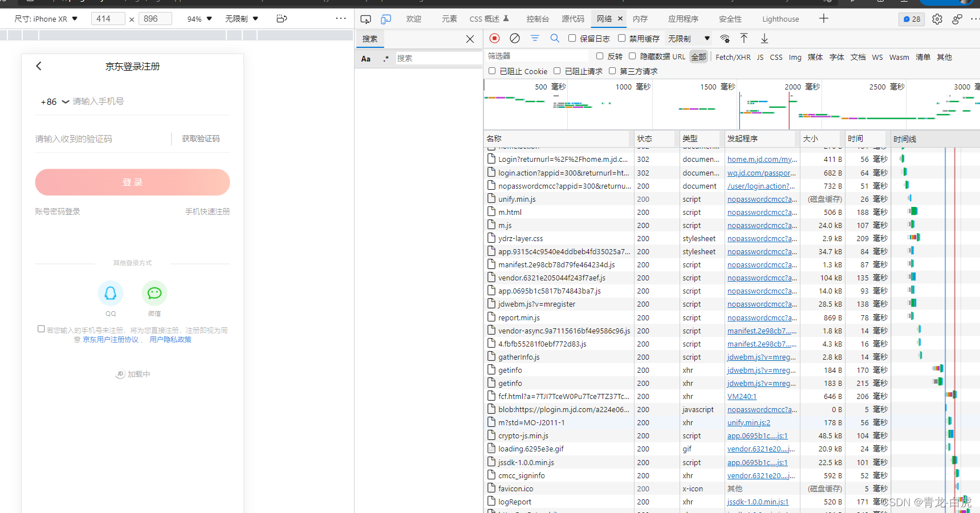Viewport: 980px width, 513px height.
Task: Switch to the Sources (源代码) tab
Action: pos(573,19)
